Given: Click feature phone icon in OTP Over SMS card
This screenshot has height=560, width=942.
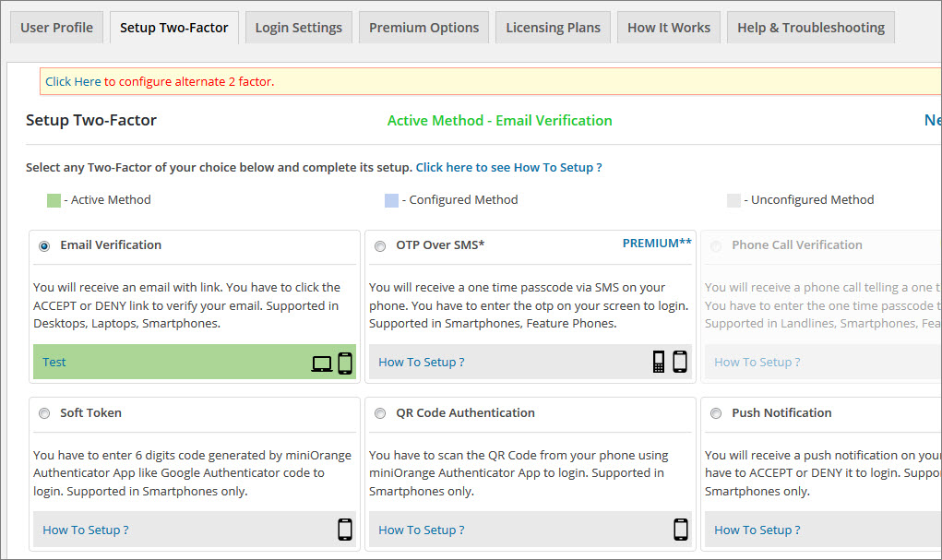Looking at the screenshot, I should 659,362.
